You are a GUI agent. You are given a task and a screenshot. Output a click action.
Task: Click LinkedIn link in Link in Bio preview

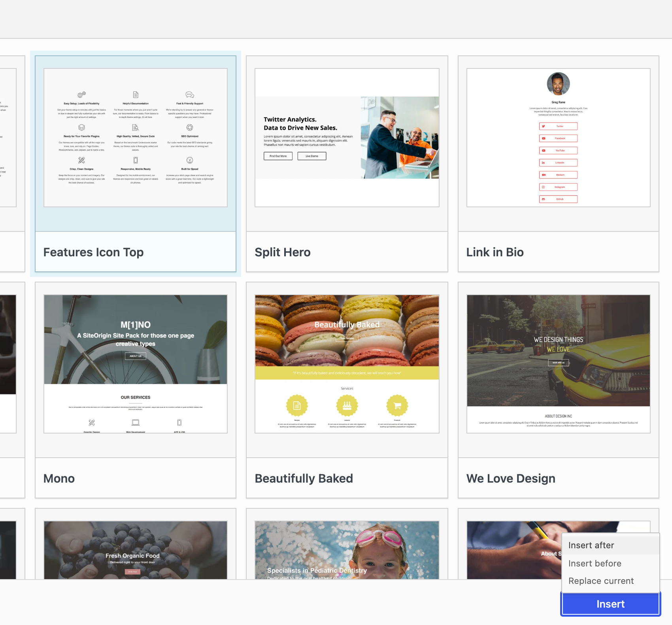pos(558,163)
